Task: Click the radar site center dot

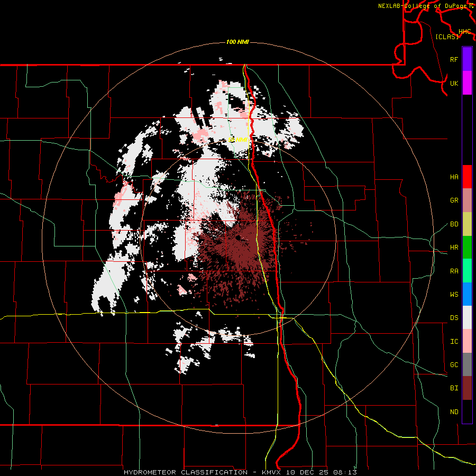Action: 239,237
